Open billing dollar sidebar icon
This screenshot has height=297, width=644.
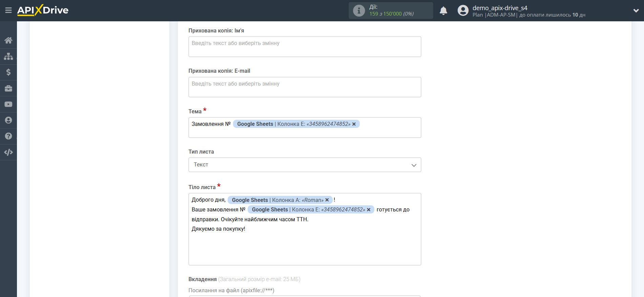(x=8, y=72)
